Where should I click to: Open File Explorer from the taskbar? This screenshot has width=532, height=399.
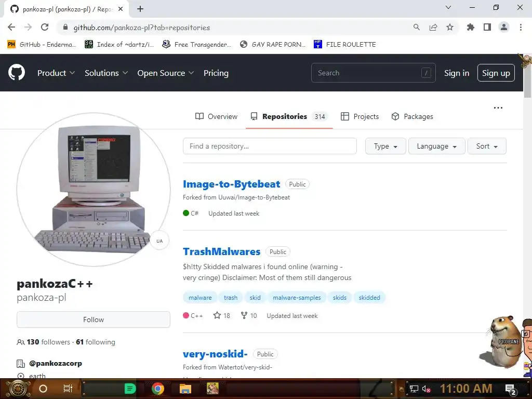tap(185, 389)
